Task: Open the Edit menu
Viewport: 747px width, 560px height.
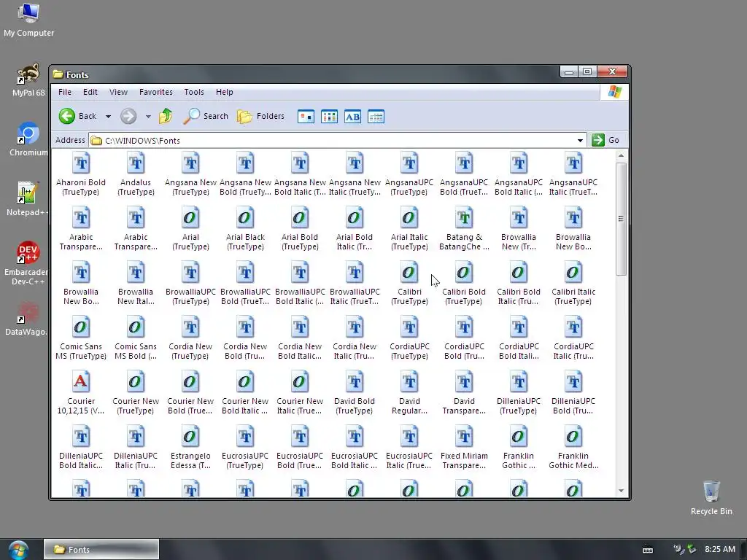Action: coord(90,92)
